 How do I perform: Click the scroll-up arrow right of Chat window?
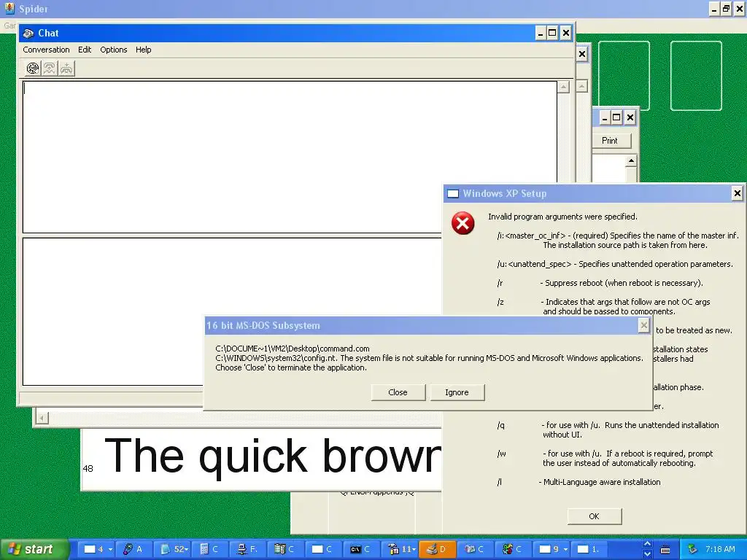[582, 87]
